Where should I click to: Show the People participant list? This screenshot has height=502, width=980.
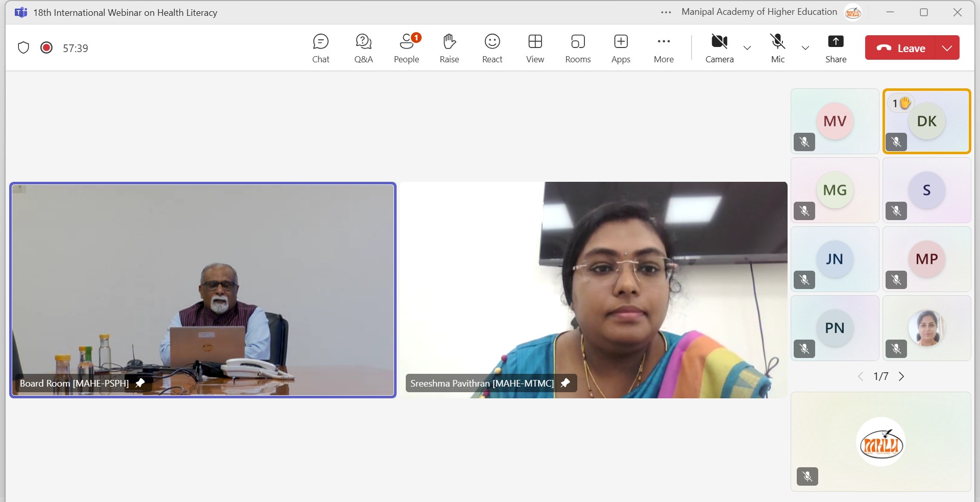click(406, 49)
